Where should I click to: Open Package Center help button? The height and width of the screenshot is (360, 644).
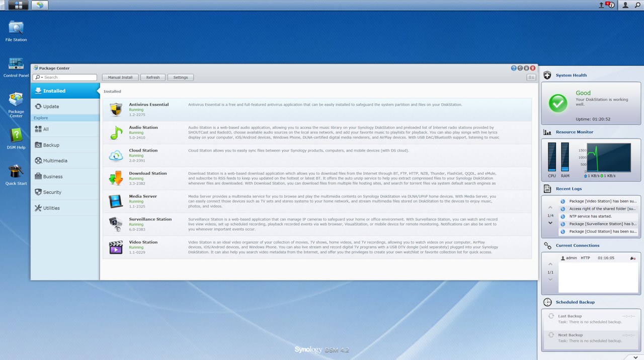tap(514, 68)
